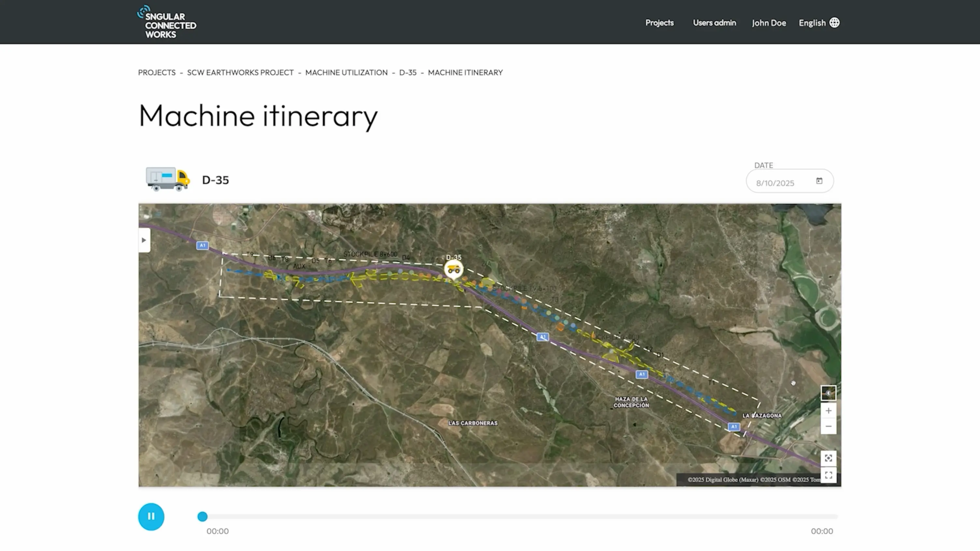The height and width of the screenshot is (551, 980).
Task: Open John Doe user menu
Action: [x=769, y=23]
